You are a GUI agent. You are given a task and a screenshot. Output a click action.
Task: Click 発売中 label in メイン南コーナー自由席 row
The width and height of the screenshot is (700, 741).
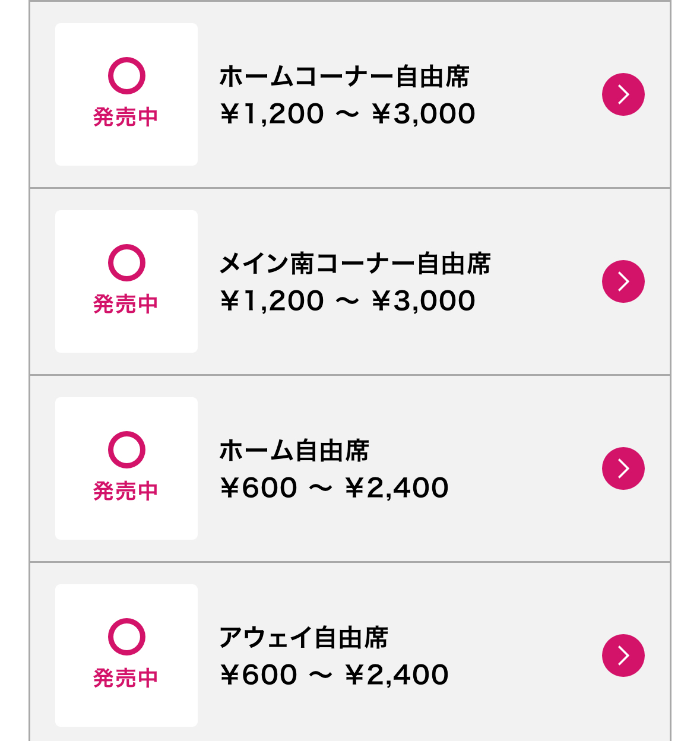click(126, 304)
